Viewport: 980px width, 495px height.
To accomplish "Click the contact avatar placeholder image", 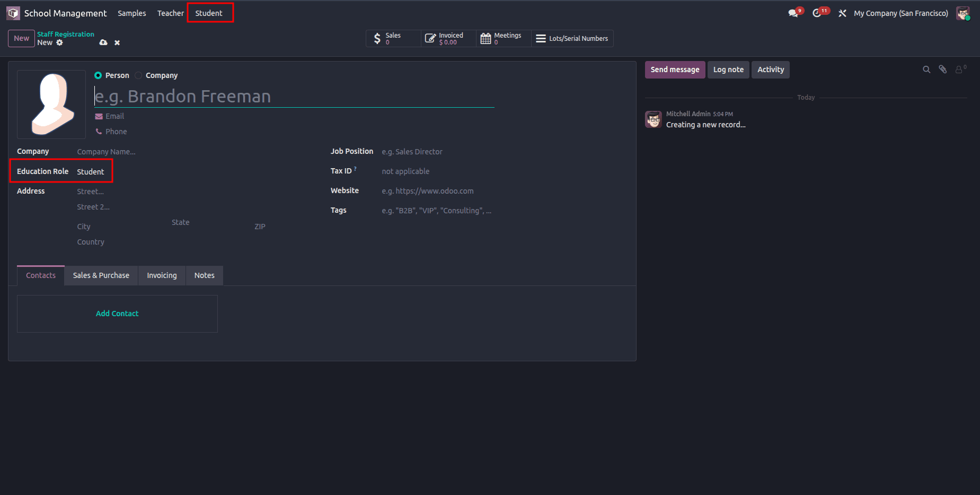I will tap(51, 105).
